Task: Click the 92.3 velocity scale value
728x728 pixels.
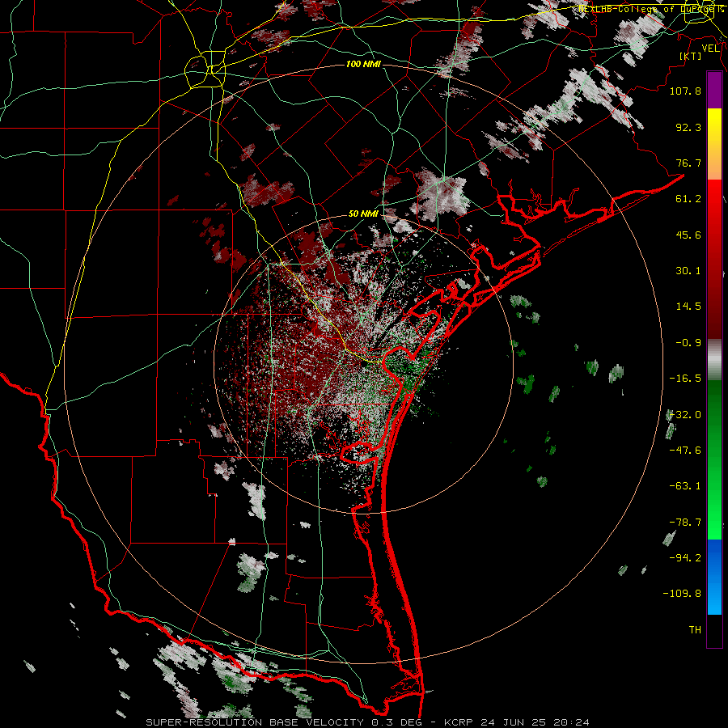Action: click(688, 127)
